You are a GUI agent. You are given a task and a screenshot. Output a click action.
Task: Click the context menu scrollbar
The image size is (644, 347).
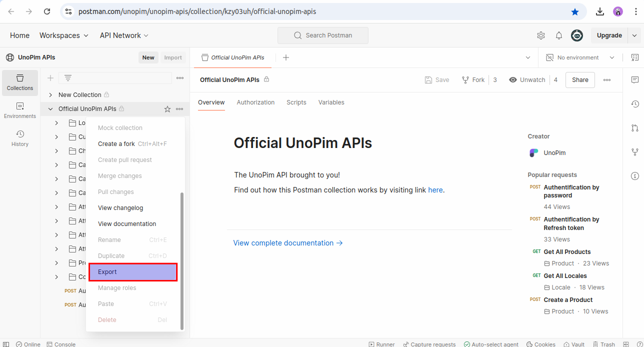point(182,261)
